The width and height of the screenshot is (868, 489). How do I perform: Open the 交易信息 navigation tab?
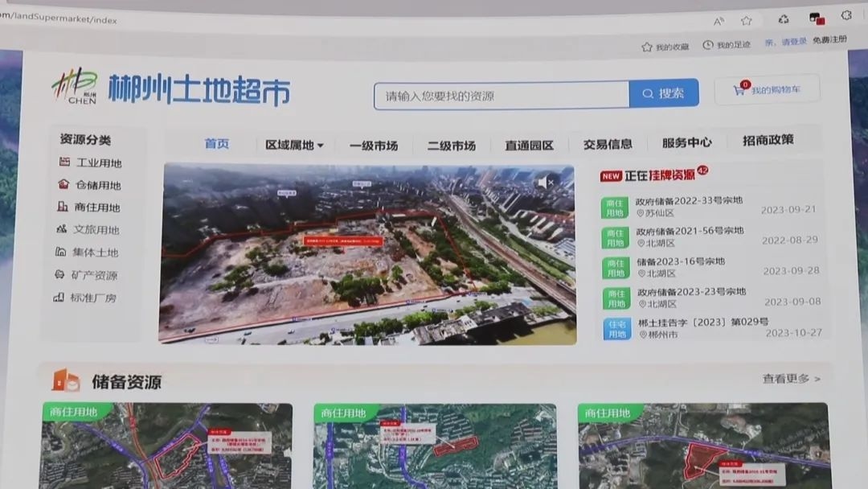(x=608, y=143)
